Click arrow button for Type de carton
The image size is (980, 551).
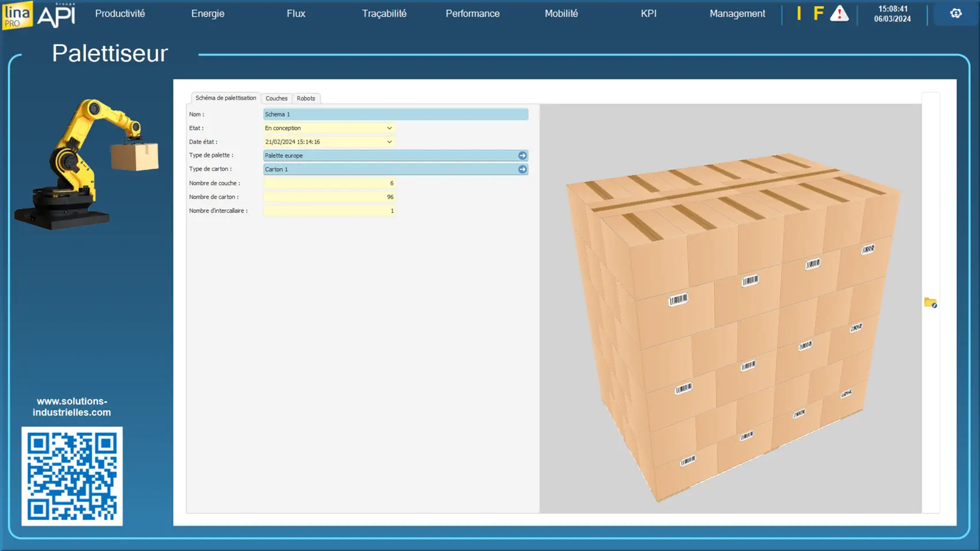[x=522, y=169]
